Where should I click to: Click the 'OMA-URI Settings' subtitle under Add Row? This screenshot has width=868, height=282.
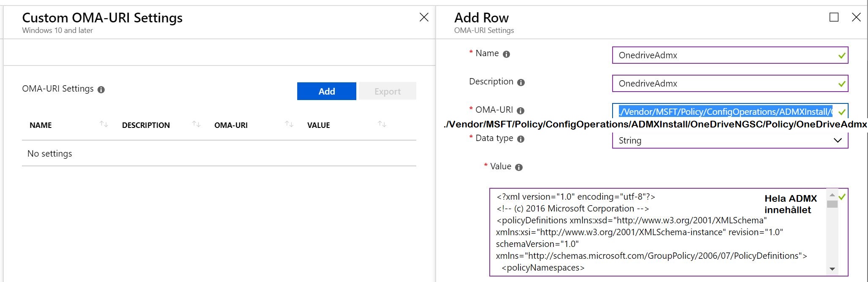click(x=484, y=30)
